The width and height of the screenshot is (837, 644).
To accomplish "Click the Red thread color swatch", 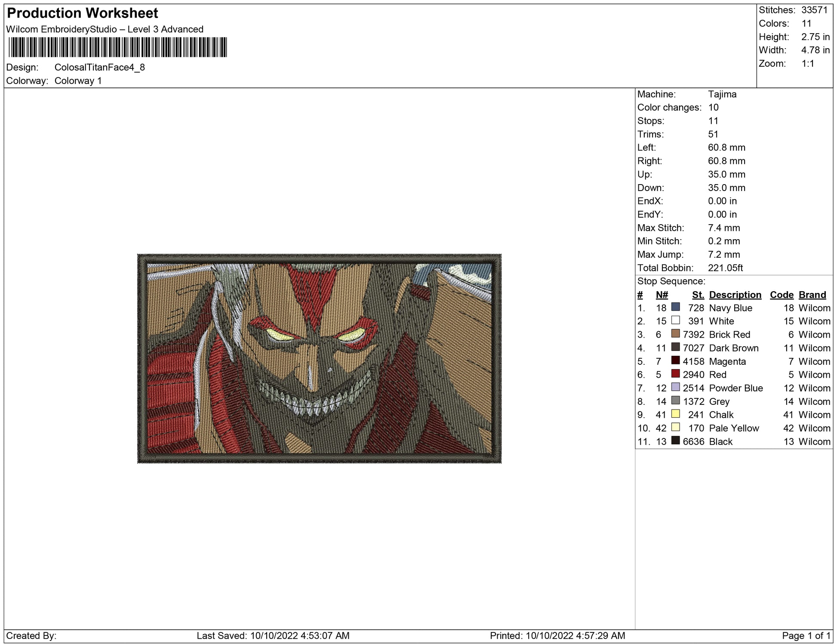I will [675, 374].
